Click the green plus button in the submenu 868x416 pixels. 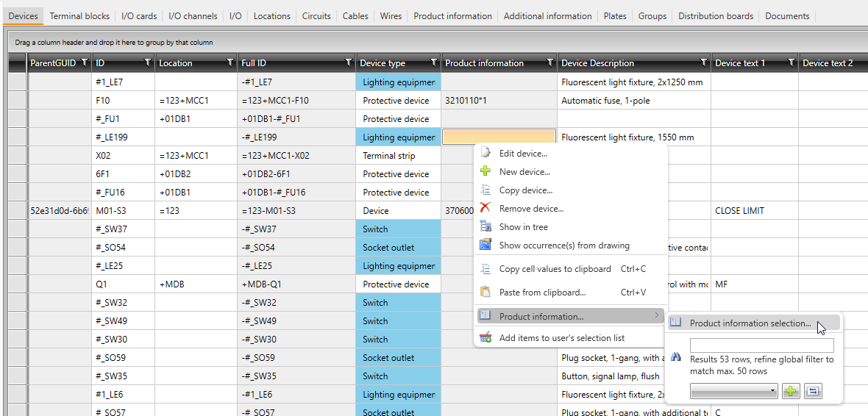tap(791, 392)
